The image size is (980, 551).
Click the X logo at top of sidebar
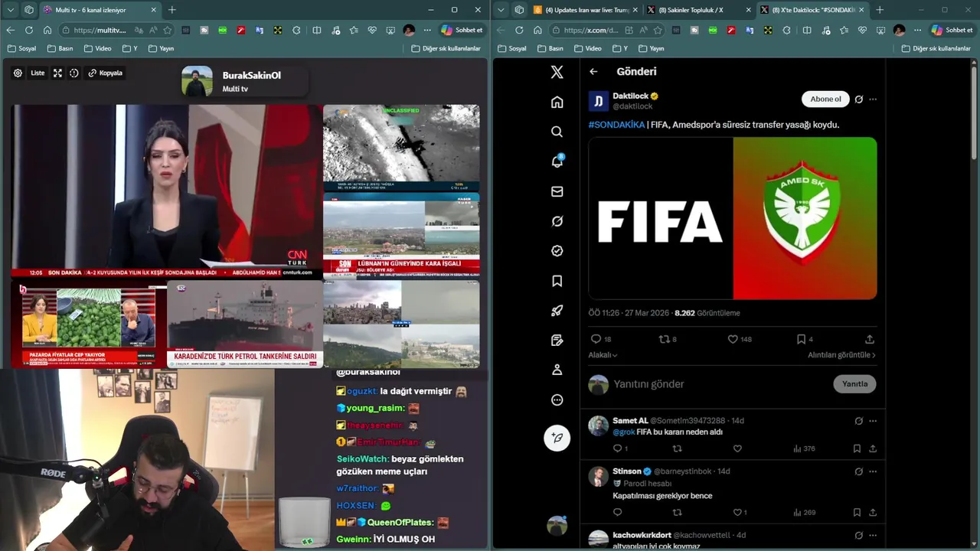pyautogui.click(x=557, y=72)
